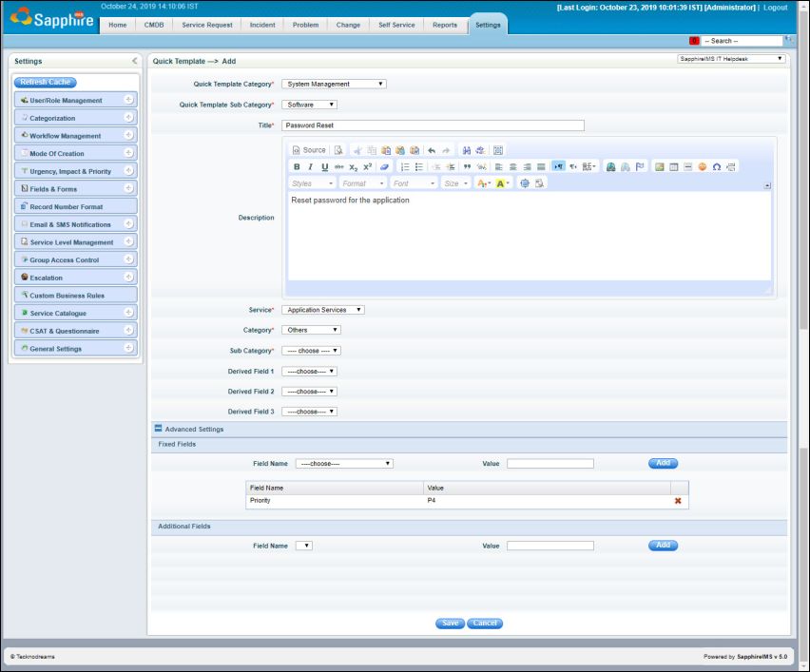Expand the Service Catalogue sidebar section
810x672 pixels.
(128, 313)
